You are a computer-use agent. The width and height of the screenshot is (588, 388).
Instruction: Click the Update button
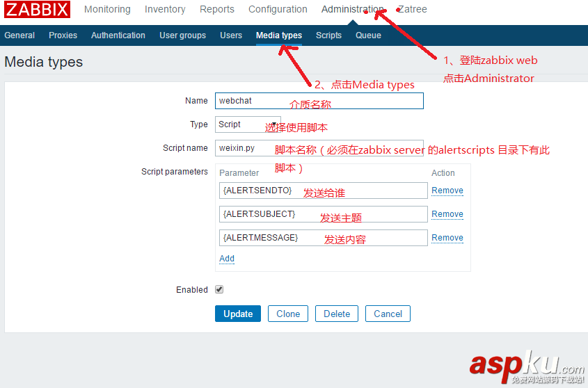[238, 314]
